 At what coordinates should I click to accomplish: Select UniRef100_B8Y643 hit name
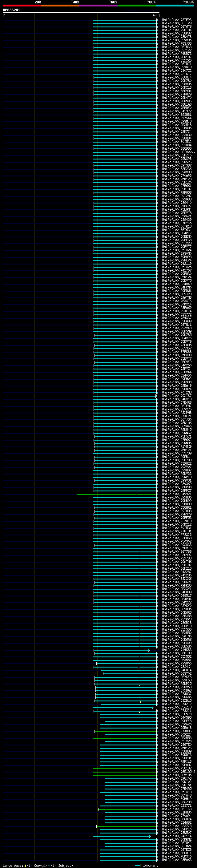(176, 795)
